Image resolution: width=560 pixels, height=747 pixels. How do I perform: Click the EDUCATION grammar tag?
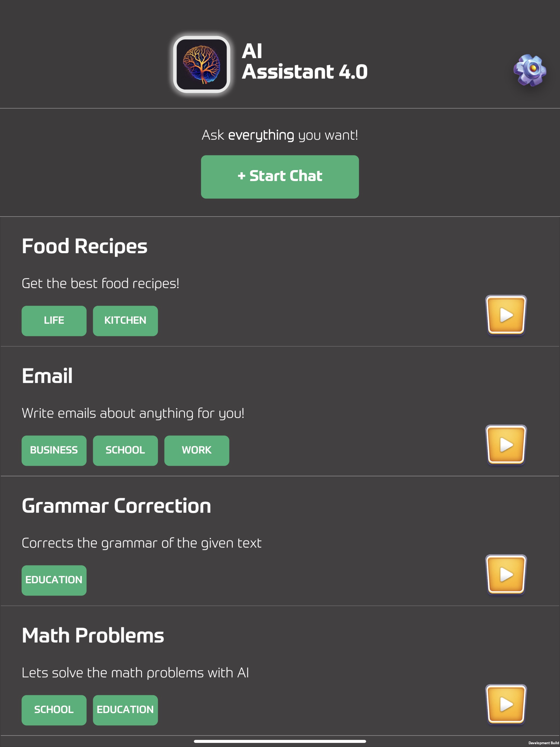(54, 580)
